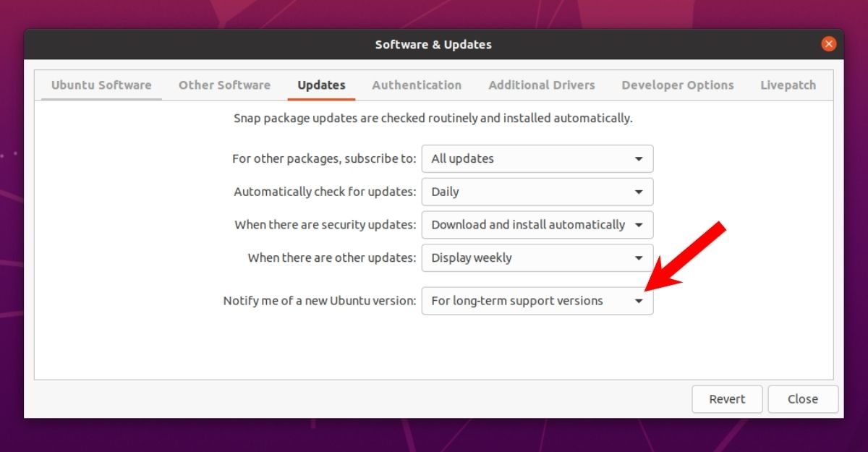Switch to the Authentication tab
The width and height of the screenshot is (868, 452).
417,85
